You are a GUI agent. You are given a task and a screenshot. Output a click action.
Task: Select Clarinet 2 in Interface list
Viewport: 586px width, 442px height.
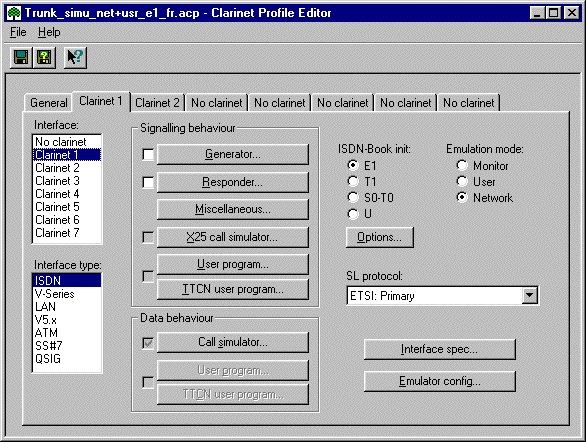tap(67, 168)
